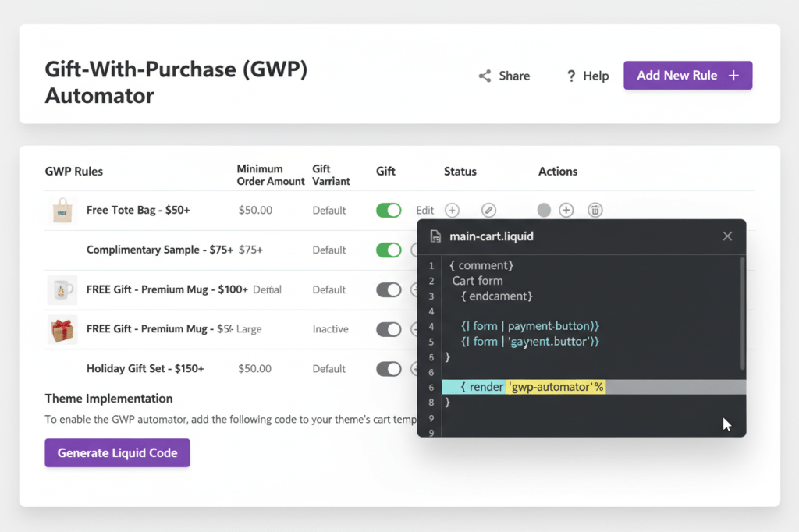Turn off the Complimentary Sample toggle
The height and width of the screenshot is (532, 799).
[x=389, y=250]
